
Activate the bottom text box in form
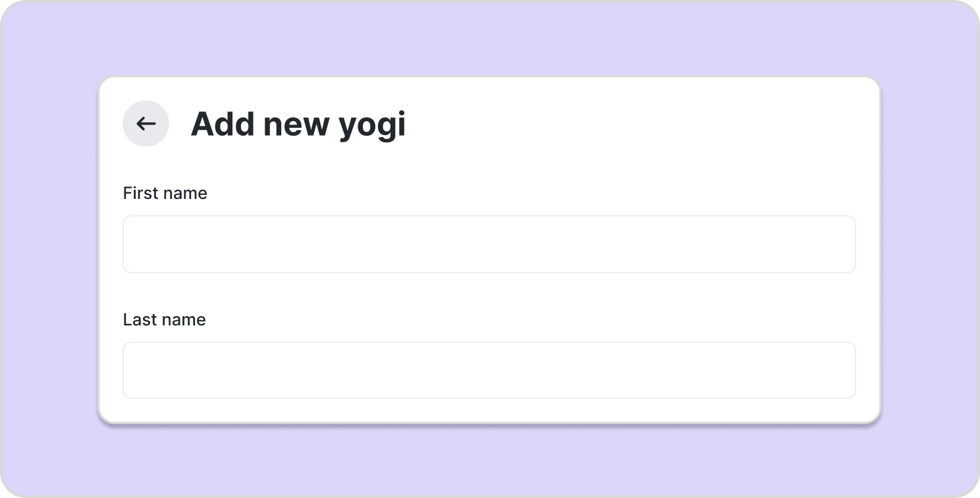click(489, 370)
